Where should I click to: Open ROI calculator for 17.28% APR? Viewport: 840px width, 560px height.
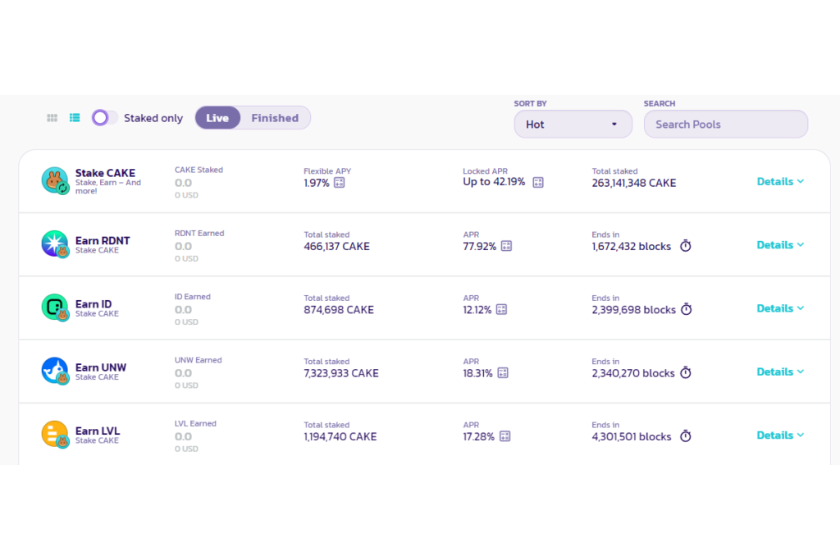point(505,436)
